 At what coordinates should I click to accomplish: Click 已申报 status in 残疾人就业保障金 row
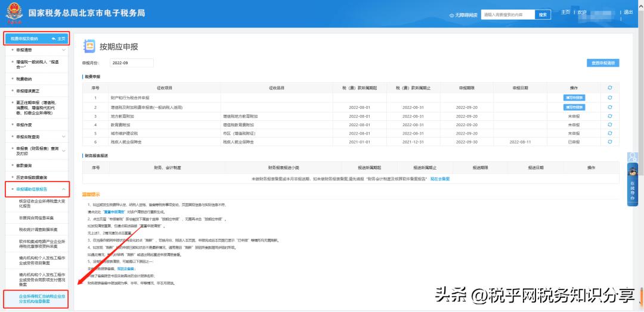tap(574, 142)
